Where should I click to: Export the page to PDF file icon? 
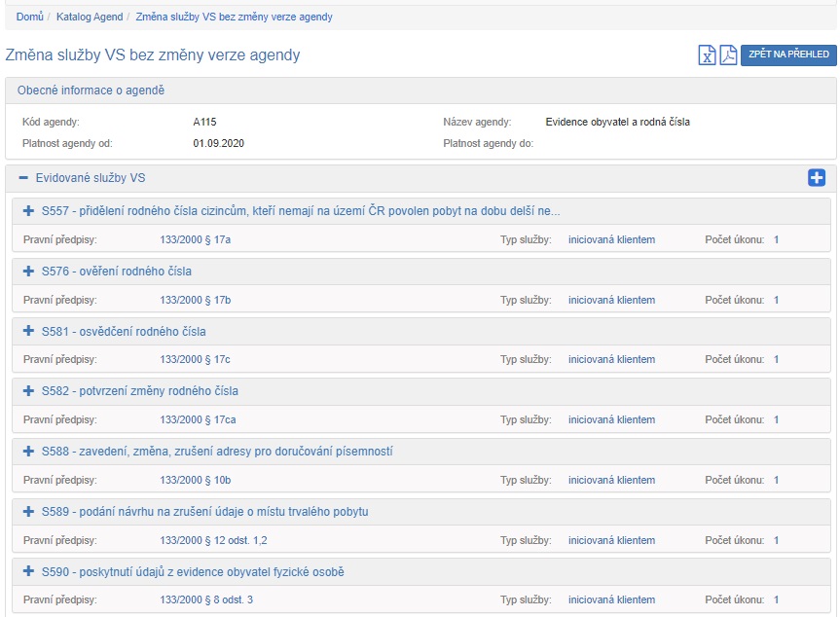click(x=728, y=55)
